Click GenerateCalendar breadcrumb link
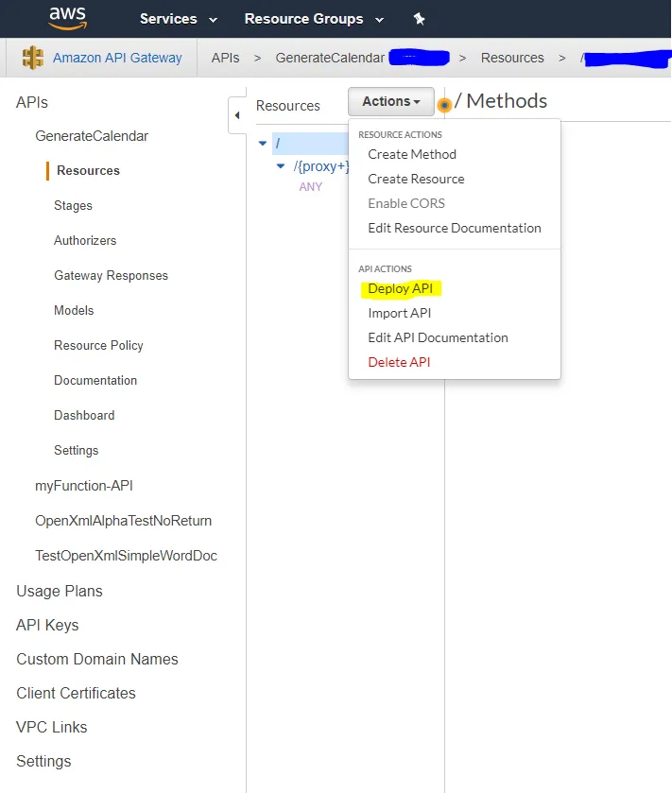This screenshot has height=793, width=672. click(x=330, y=58)
